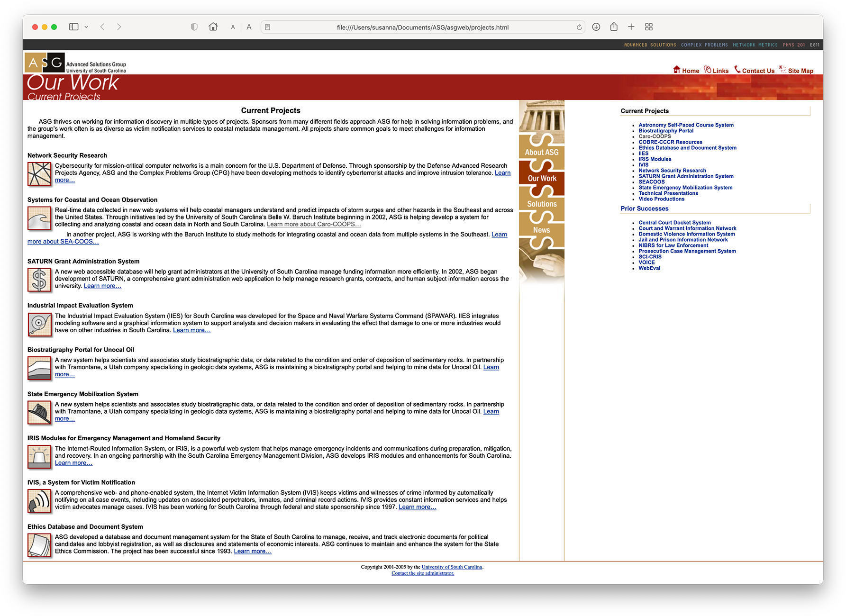Click the Coastal and Ocean Observation wave icon
This screenshot has height=616, width=846.
coord(39,218)
